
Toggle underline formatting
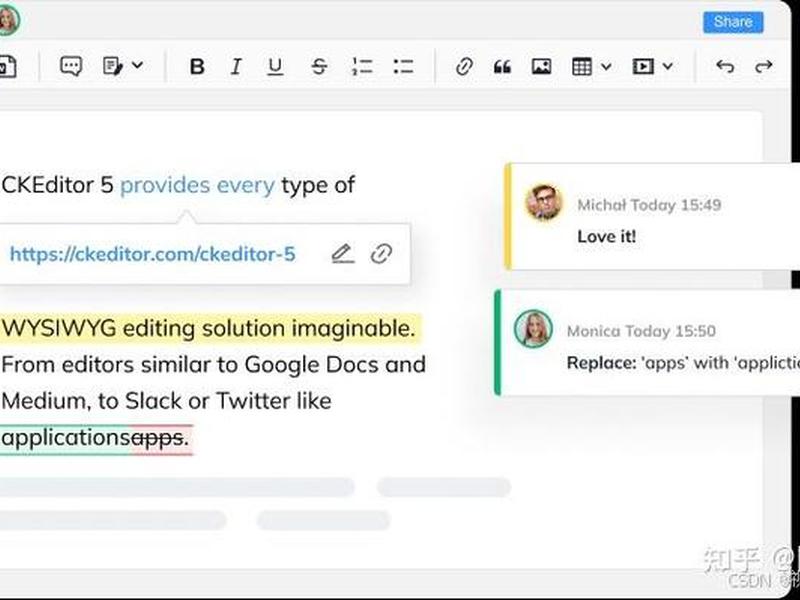point(275,67)
